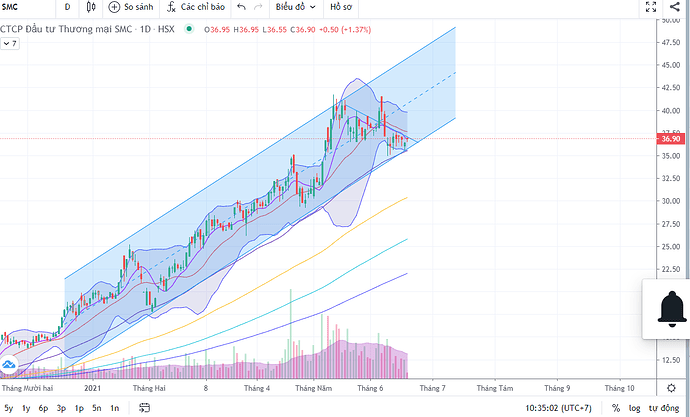
Task: Collapse the indicator legend showing 7
Action: [10, 44]
